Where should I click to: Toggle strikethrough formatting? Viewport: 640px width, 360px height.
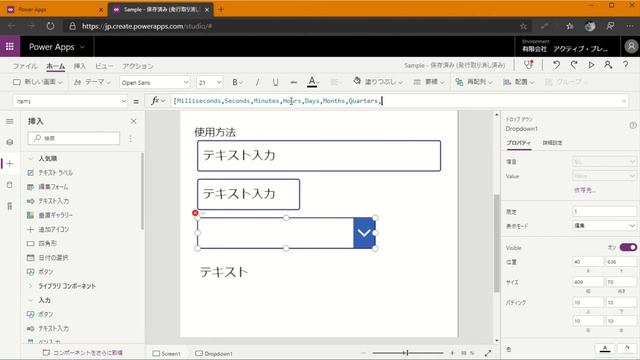293,82
